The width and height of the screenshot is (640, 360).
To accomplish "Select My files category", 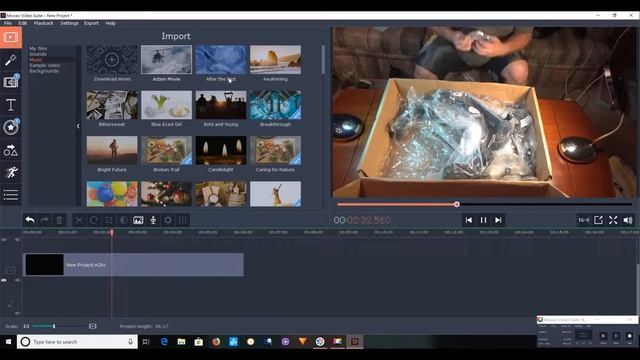I will click(x=38, y=48).
